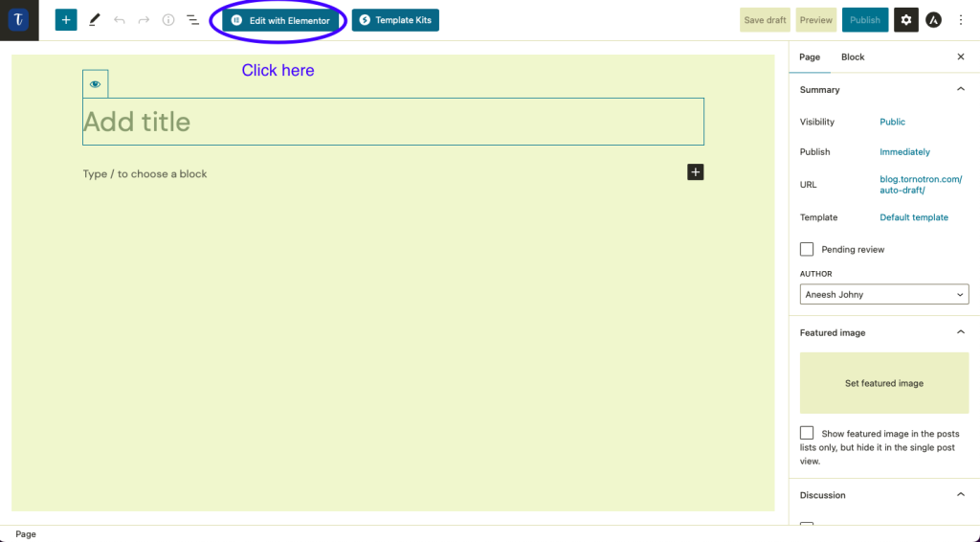
Task: Click the Add title field
Action: coord(392,122)
